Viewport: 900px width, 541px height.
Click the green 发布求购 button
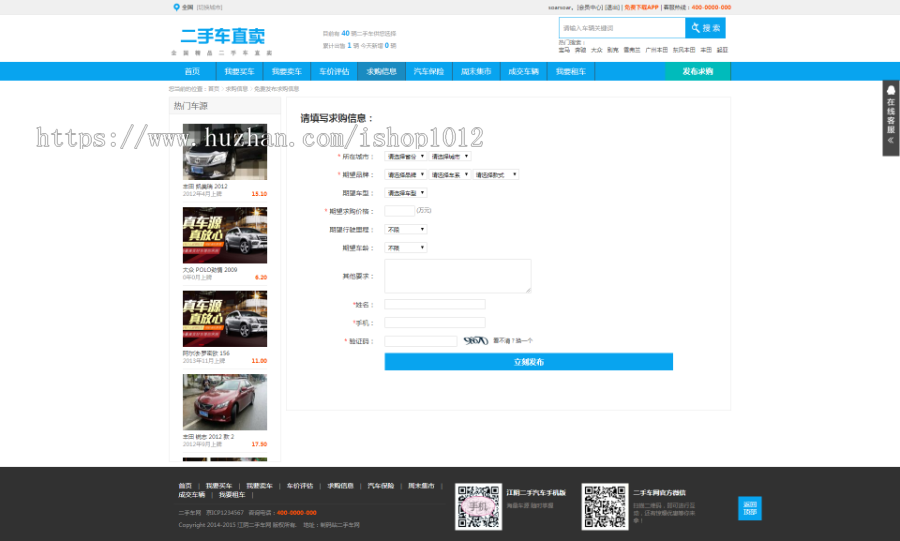tap(697, 72)
